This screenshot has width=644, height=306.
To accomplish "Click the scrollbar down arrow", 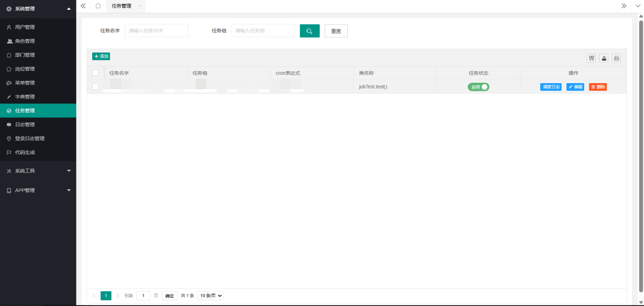I will point(641,302).
